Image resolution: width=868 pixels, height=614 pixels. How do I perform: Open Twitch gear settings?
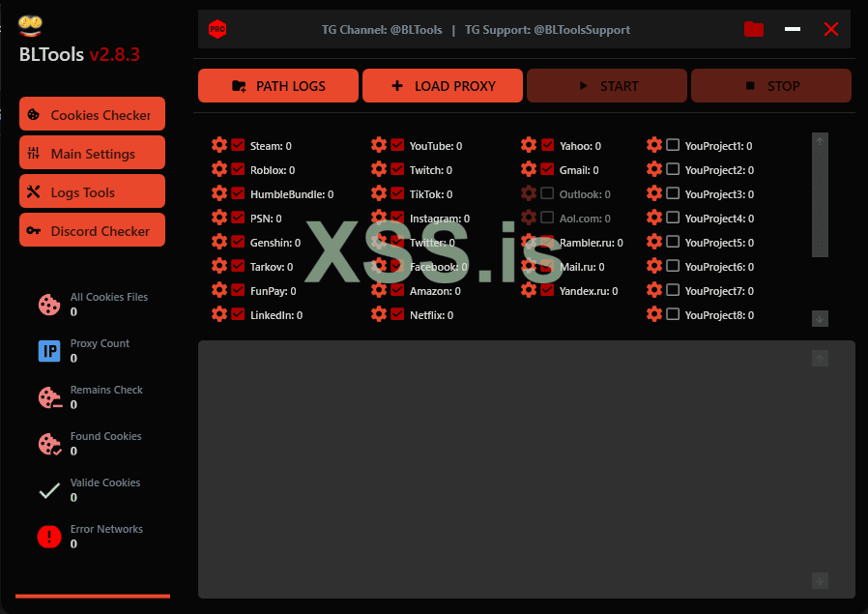(x=379, y=169)
